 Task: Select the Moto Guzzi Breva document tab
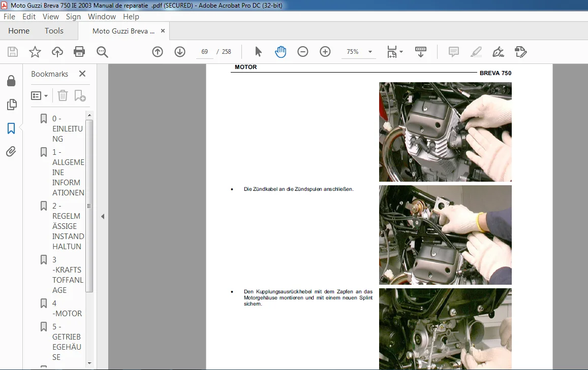coord(123,31)
